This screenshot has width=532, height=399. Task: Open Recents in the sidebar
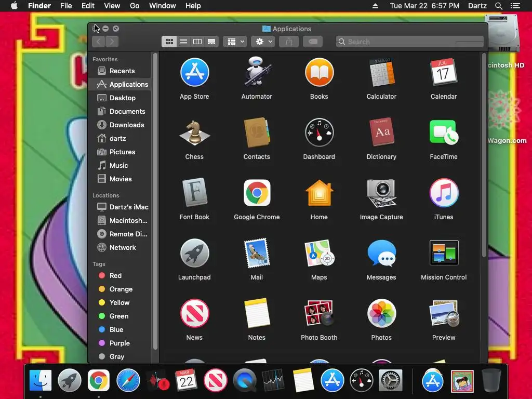coord(119,71)
